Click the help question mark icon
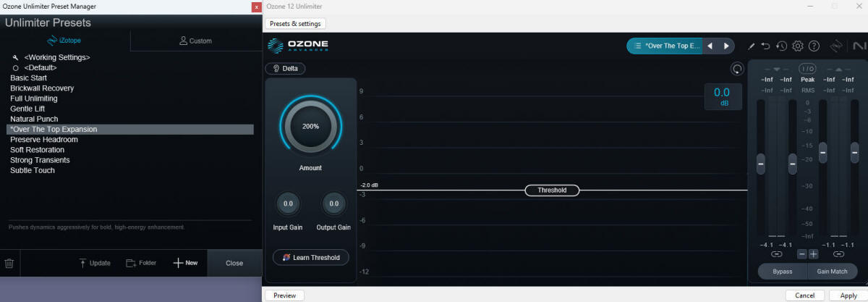Image resolution: width=868 pixels, height=302 pixels. 814,46
